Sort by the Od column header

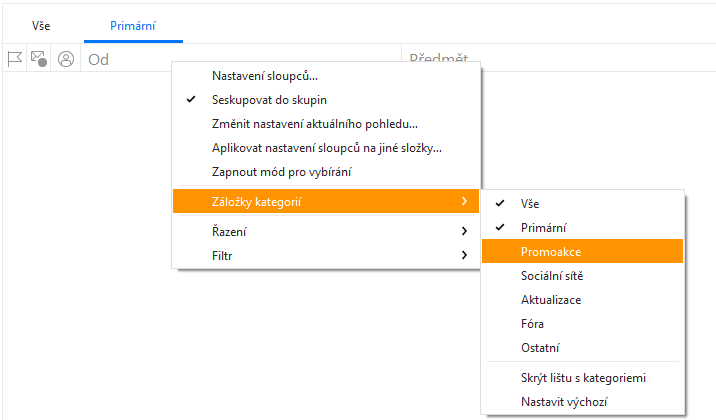pos(100,59)
